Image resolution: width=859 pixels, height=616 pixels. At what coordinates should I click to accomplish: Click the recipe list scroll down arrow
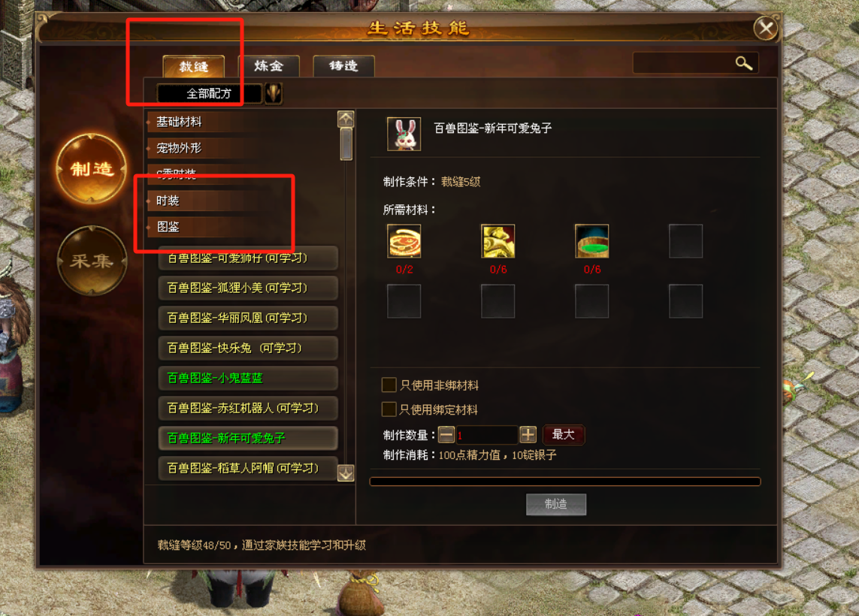(x=346, y=473)
